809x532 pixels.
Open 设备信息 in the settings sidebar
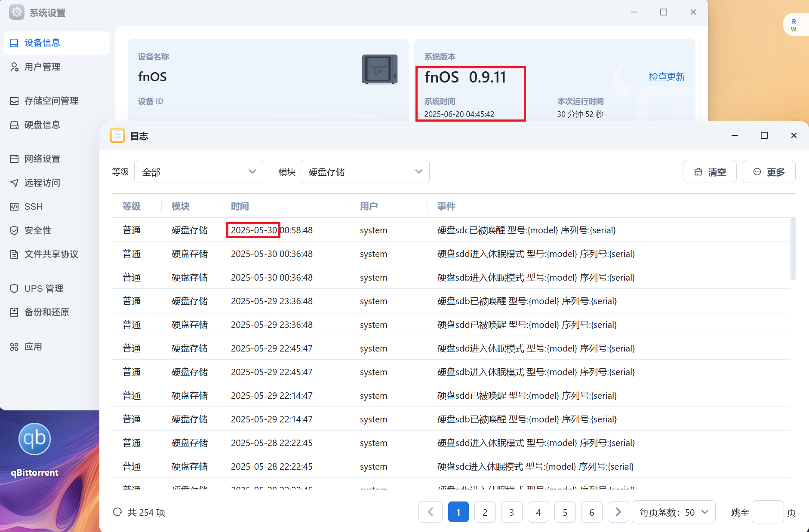click(x=56, y=43)
